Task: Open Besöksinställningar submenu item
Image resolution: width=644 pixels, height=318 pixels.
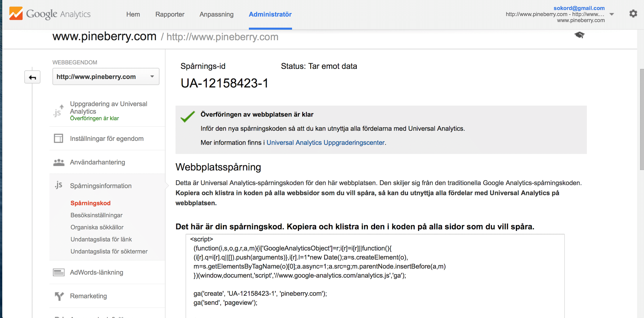Action: (x=96, y=215)
